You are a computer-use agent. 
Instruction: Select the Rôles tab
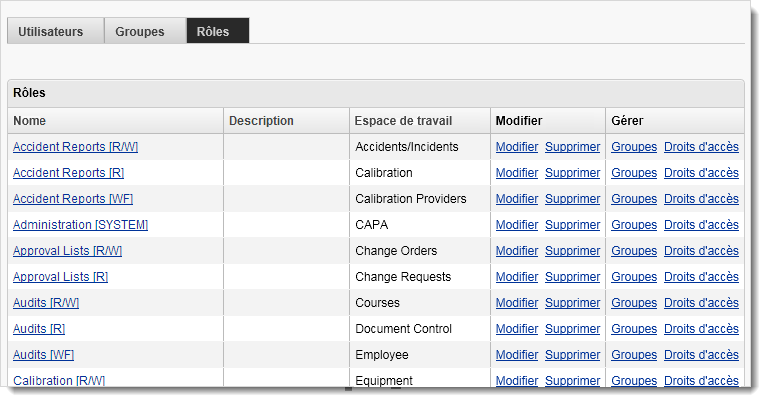tap(213, 31)
